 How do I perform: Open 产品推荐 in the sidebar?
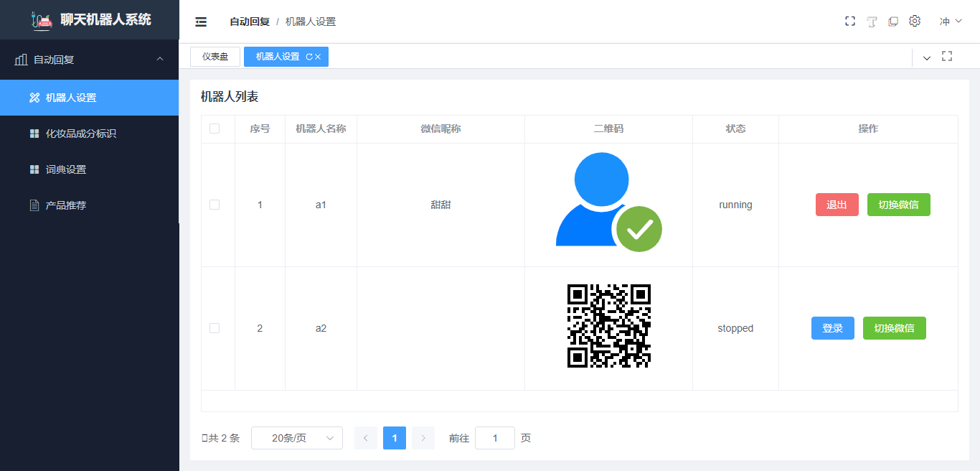point(89,205)
